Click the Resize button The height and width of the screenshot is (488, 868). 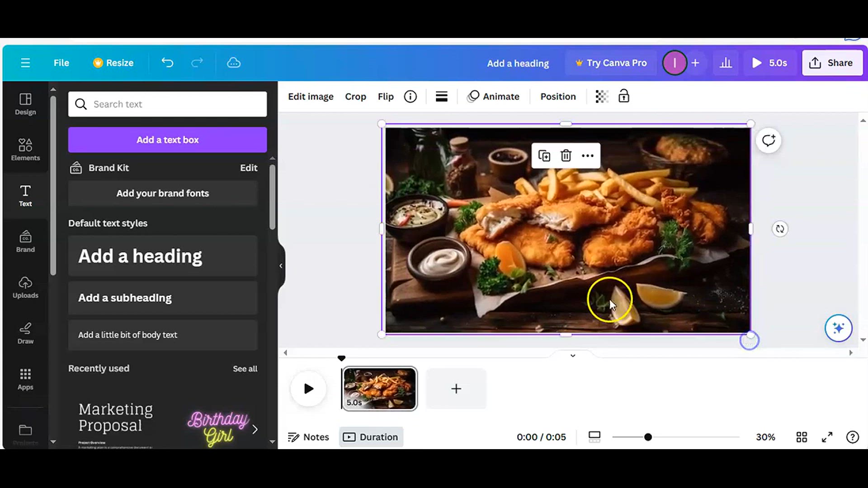pyautogui.click(x=113, y=63)
